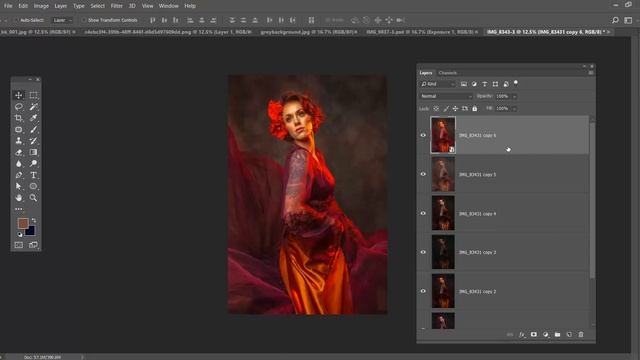Enable the Auto-Select checkbox
The width and height of the screenshot is (640, 360).
[x=16, y=20]
